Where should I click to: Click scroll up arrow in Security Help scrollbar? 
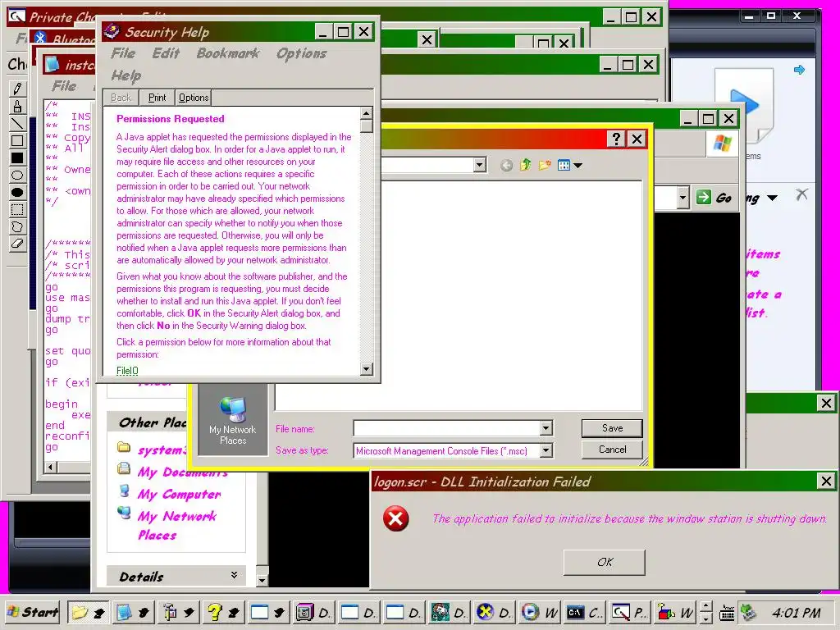(x=367, y=113)
